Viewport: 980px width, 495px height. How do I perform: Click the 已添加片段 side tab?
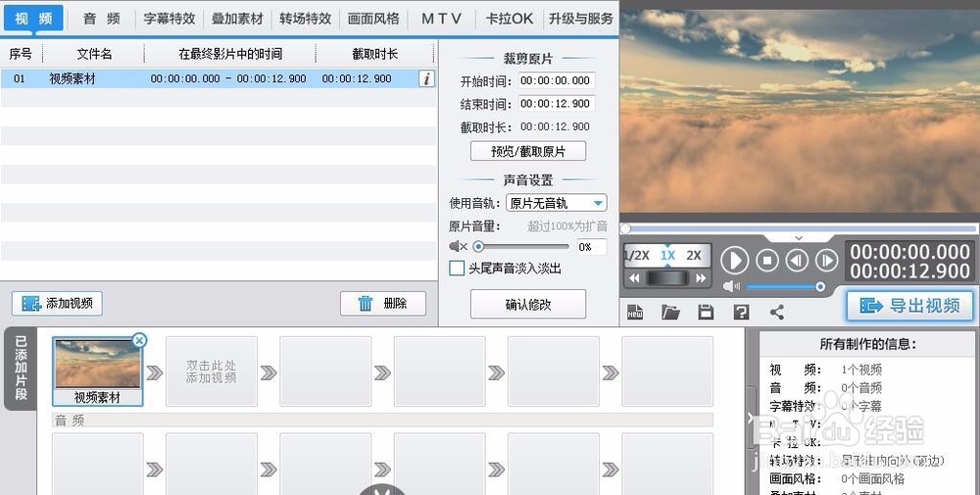[21, 369]
